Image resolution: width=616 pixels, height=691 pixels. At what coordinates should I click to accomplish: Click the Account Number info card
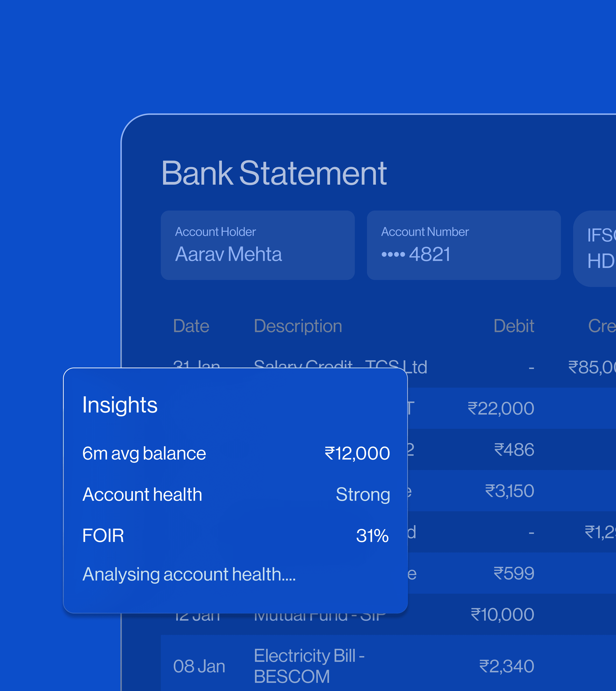pos(464,245)
